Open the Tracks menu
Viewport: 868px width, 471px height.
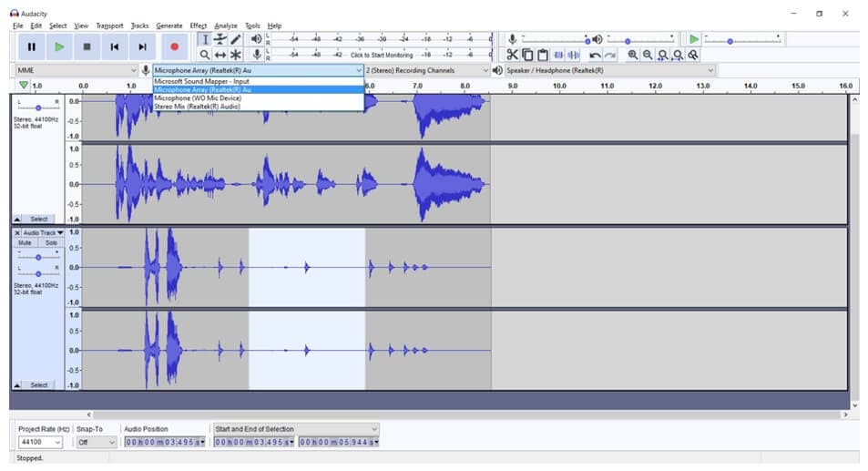[x=139, y=26]
